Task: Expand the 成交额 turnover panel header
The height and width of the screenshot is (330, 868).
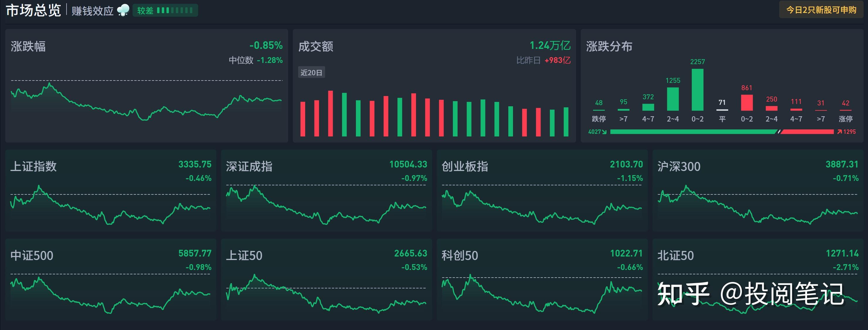Action: coord(316,47)
